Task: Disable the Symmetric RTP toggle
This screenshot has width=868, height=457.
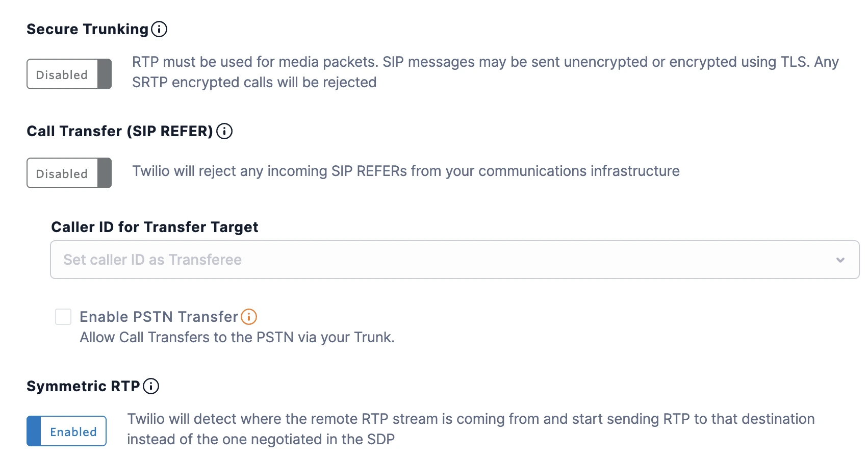Action: [x=66, y=430]
